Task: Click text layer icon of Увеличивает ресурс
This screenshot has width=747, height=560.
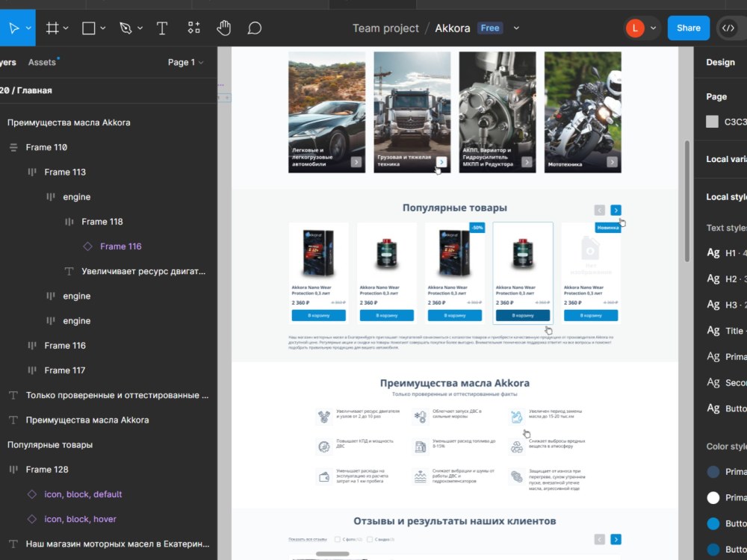Action: 69,272
